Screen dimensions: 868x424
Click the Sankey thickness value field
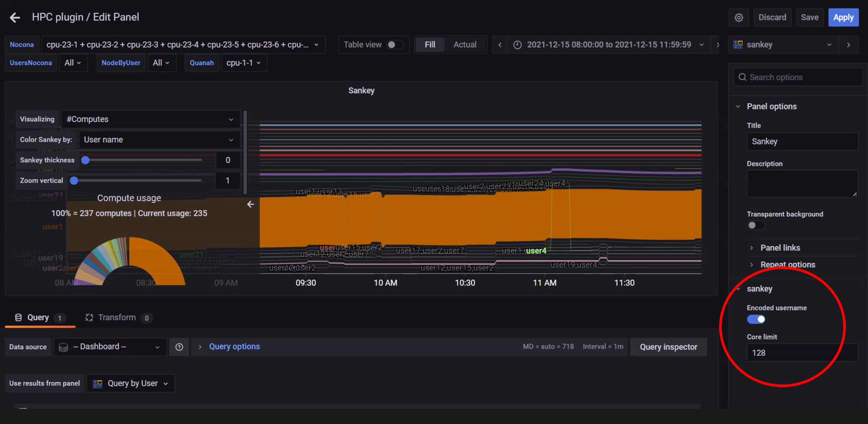click(228, 160)
